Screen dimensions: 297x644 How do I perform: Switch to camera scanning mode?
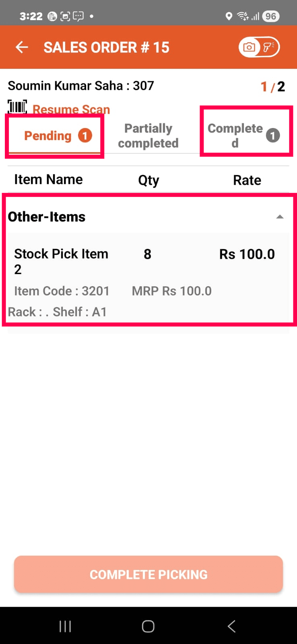[x=250, y=47]
